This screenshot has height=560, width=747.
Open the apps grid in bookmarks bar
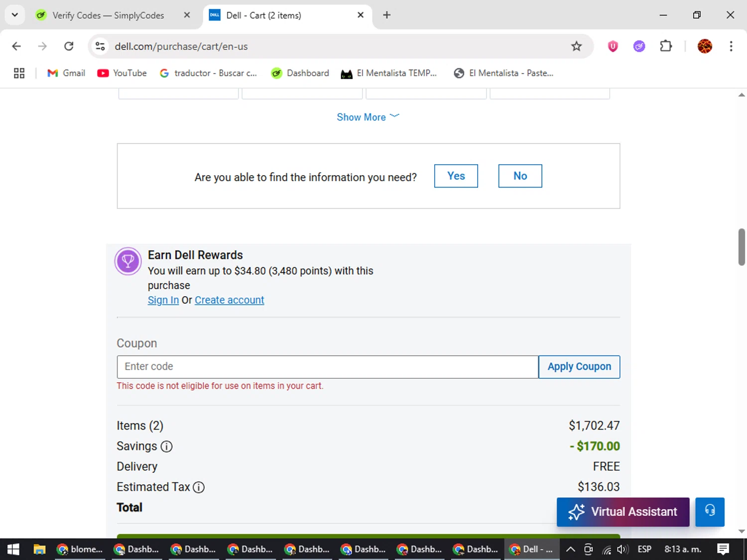click(19, 73)
